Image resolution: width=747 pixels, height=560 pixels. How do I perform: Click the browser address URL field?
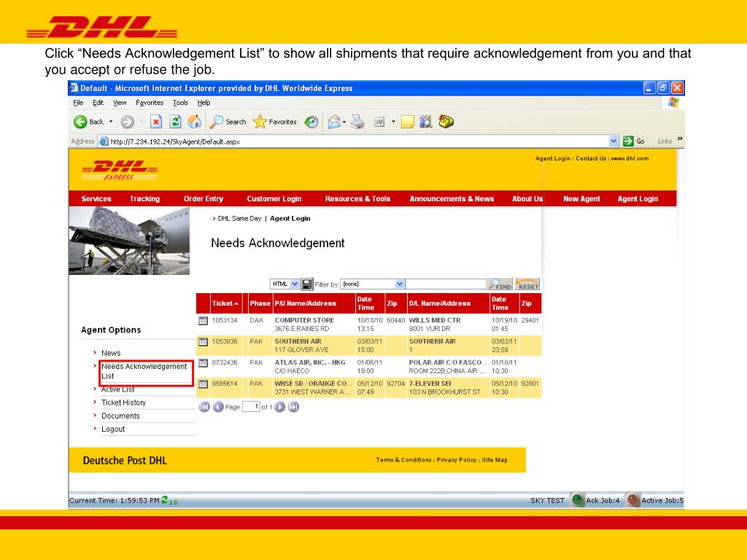(x=354, y=141)
